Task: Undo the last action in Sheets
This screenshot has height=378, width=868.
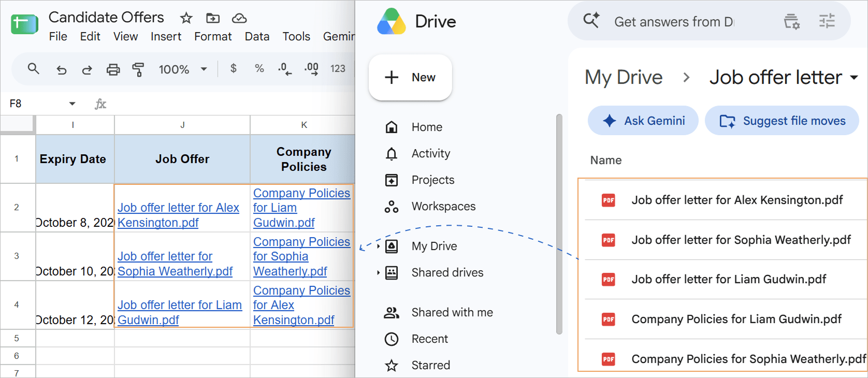Action: pyautogui.click(x=62, y=69)
